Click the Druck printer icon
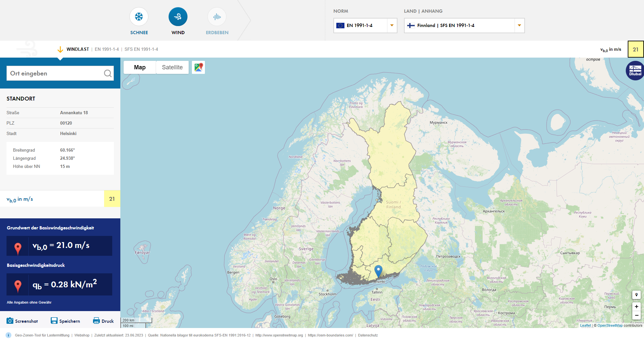The image size is (644, 342). tap(97, 321)
